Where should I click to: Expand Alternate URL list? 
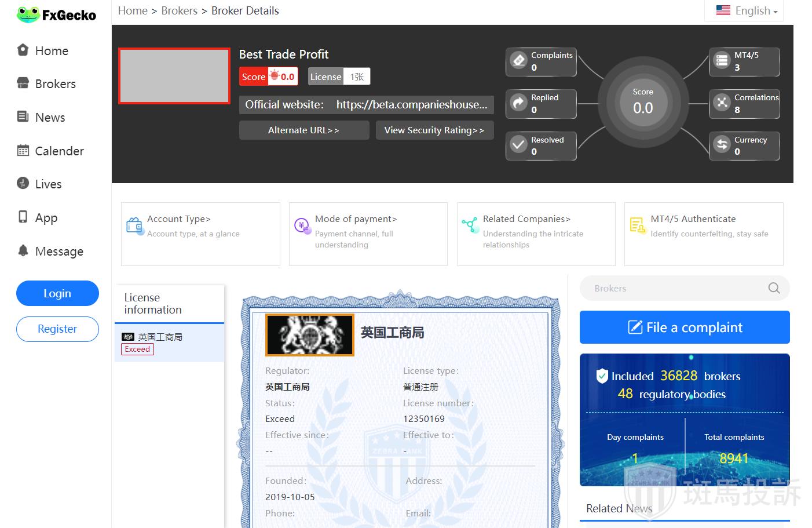click(303, 130)
